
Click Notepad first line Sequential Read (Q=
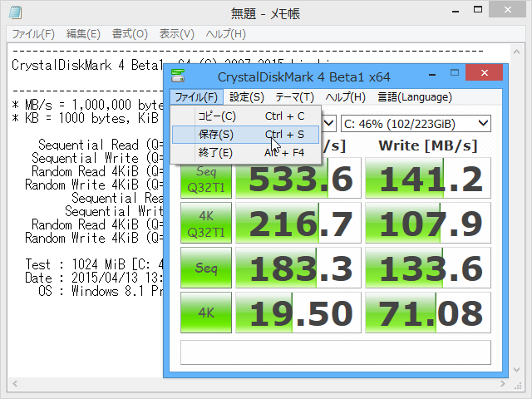point(101,145)
